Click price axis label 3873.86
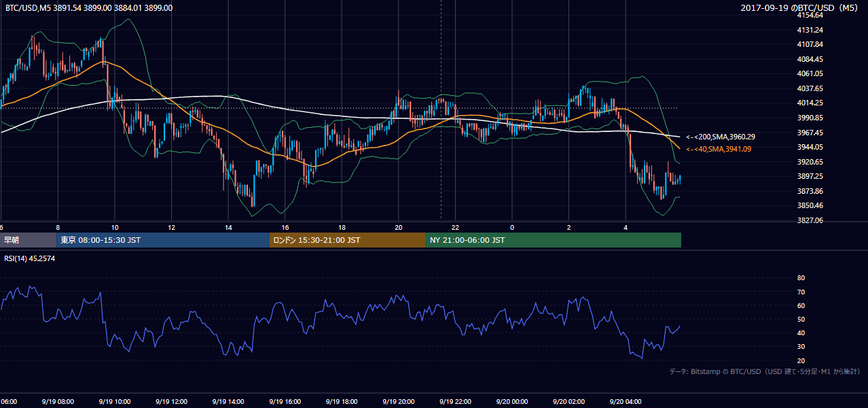 point(810,191)
